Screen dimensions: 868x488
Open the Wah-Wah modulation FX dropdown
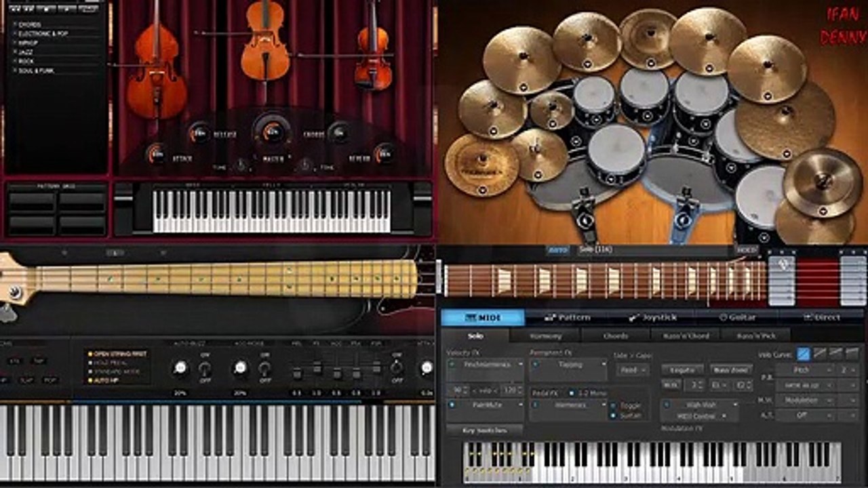(700, 404)
